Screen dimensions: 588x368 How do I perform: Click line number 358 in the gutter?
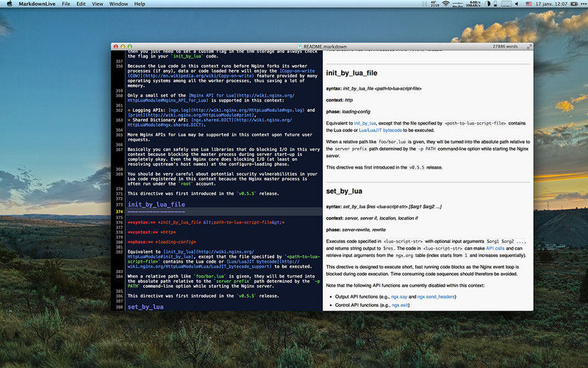click(119, 66)
